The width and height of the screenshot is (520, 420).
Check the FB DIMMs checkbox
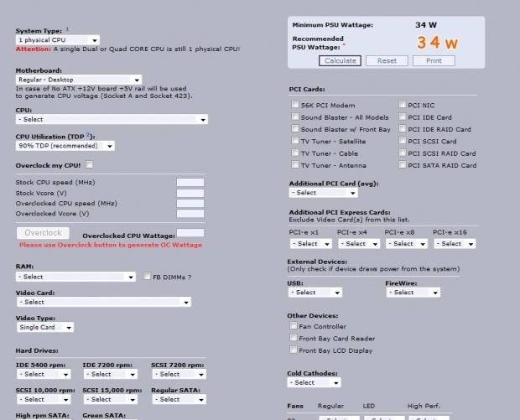[x=147, y=276]
